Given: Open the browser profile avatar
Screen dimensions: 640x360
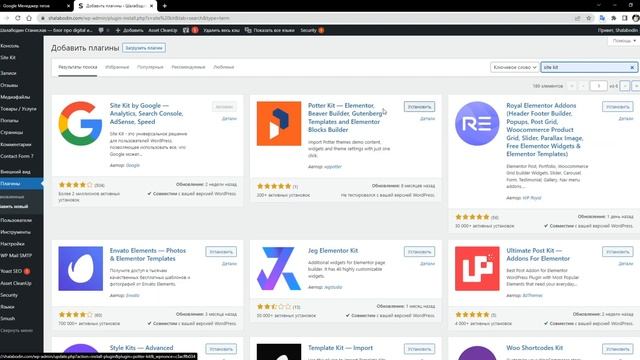Looking at the screenshot, I should tap(636, 18).
